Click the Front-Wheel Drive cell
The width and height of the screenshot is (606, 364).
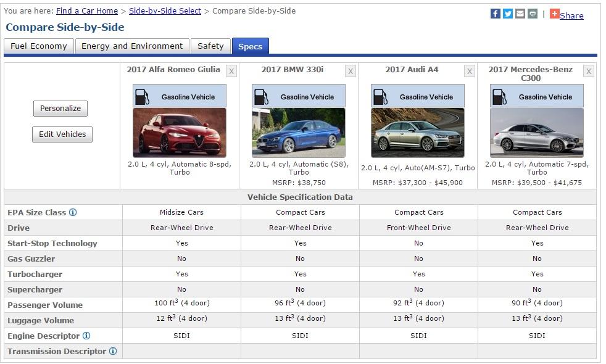tap(418, 228)
